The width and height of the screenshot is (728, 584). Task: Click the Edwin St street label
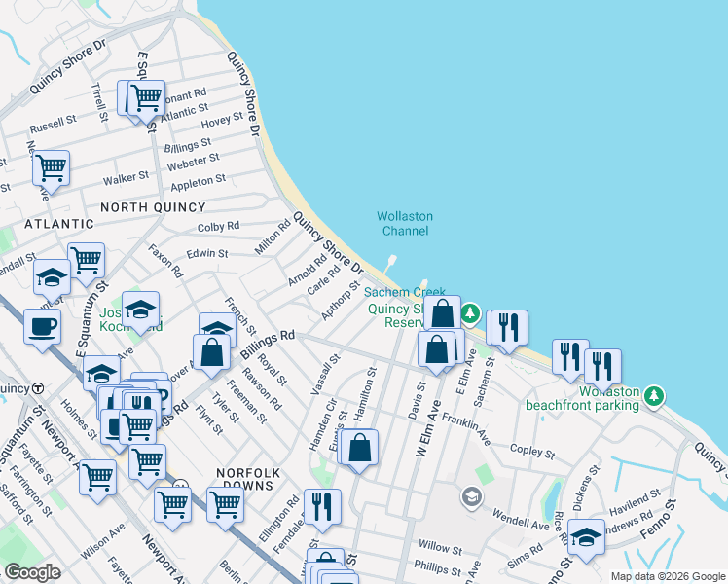[207, 254]
